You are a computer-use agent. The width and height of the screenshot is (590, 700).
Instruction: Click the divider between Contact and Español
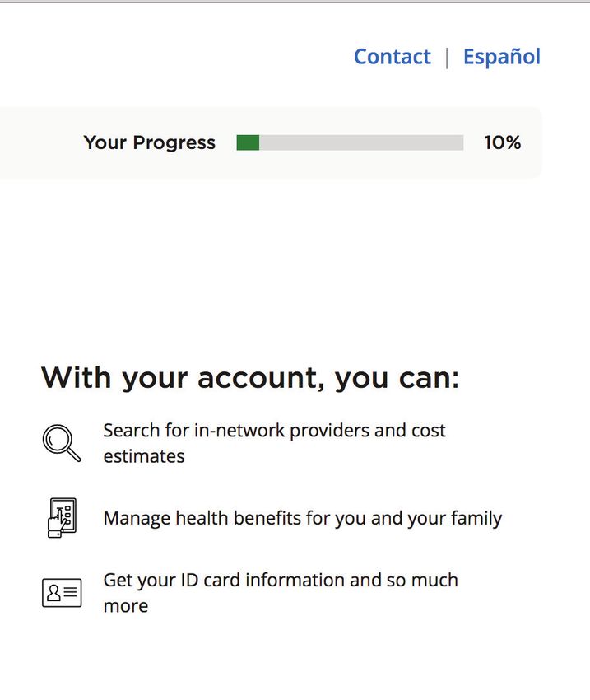[447, 58]
